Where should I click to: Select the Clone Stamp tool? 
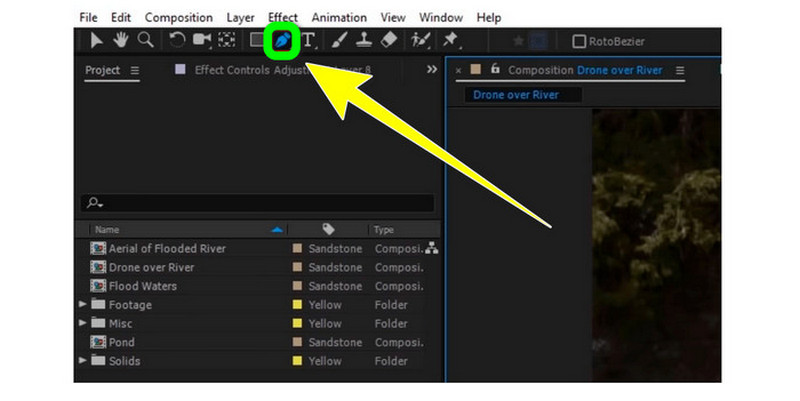click(x=363, y=40)
